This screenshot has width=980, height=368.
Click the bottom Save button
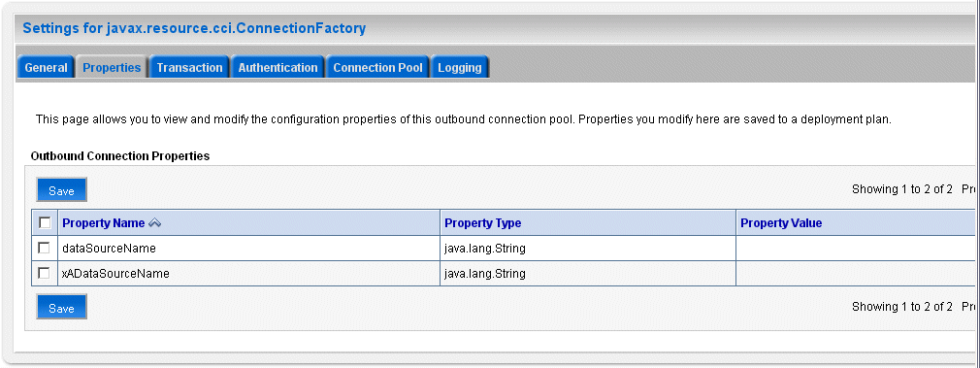(x=61, y=307)
